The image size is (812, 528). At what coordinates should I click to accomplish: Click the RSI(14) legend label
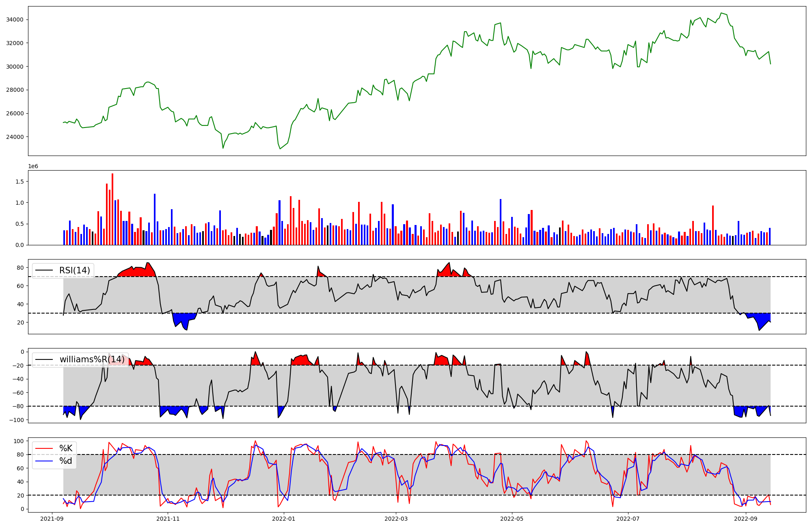pyautogui.click(x=74, y=270)
